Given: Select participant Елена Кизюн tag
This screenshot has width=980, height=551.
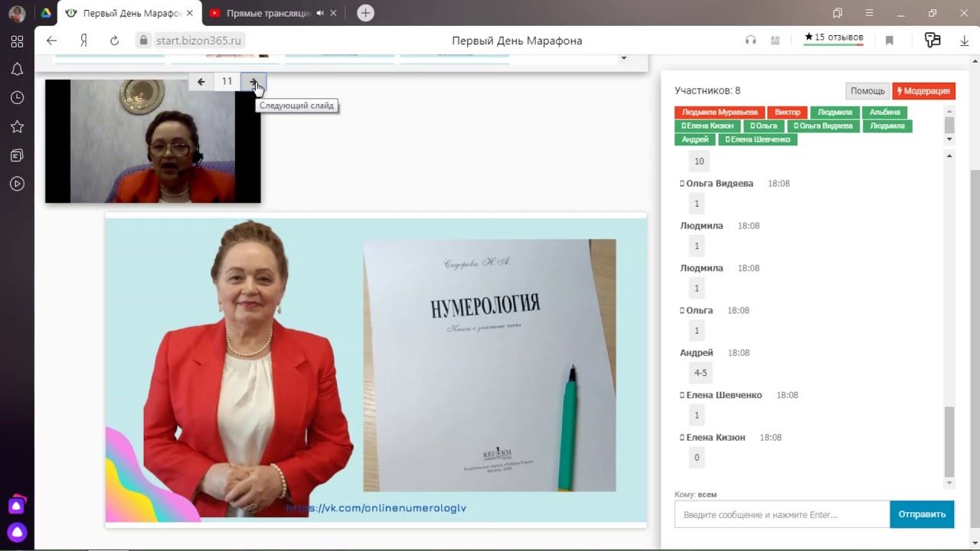Looking at the screenshot, I should point(707,126).
